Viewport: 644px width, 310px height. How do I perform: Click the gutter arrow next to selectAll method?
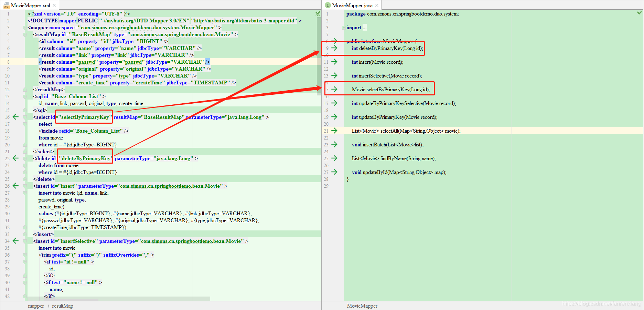[x=334, y=131]
